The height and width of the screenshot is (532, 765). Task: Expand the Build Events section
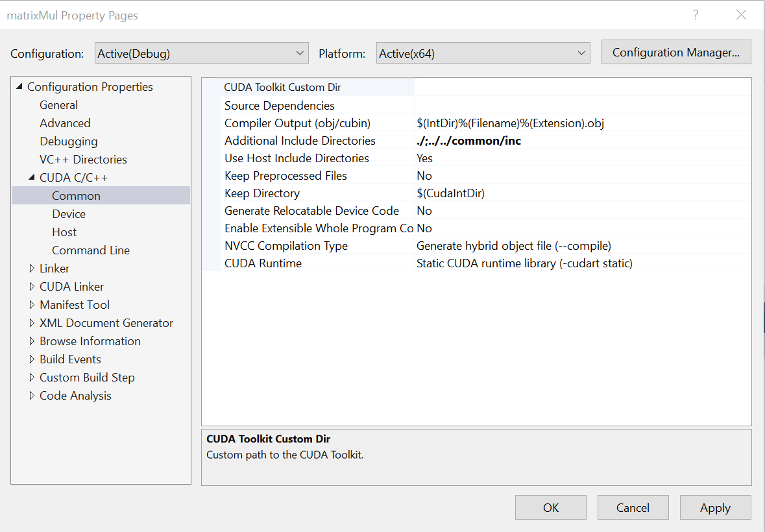(x=32, y=359)
